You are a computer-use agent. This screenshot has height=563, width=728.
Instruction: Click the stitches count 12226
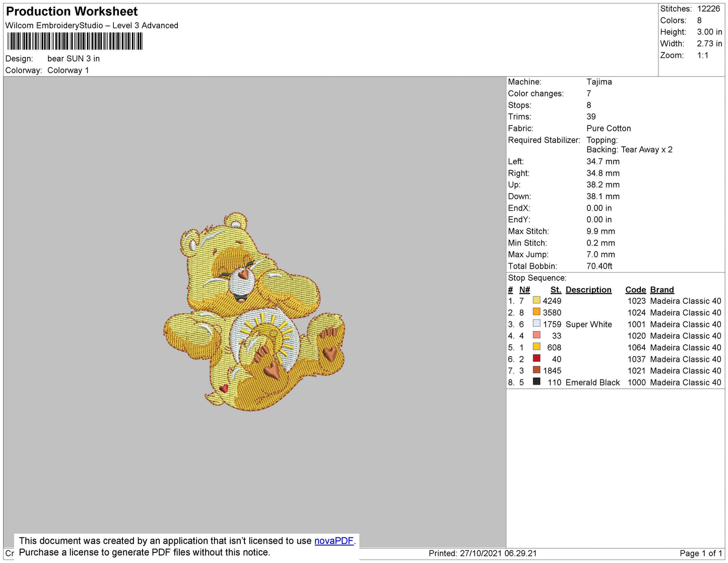click(x=708, y=9)
